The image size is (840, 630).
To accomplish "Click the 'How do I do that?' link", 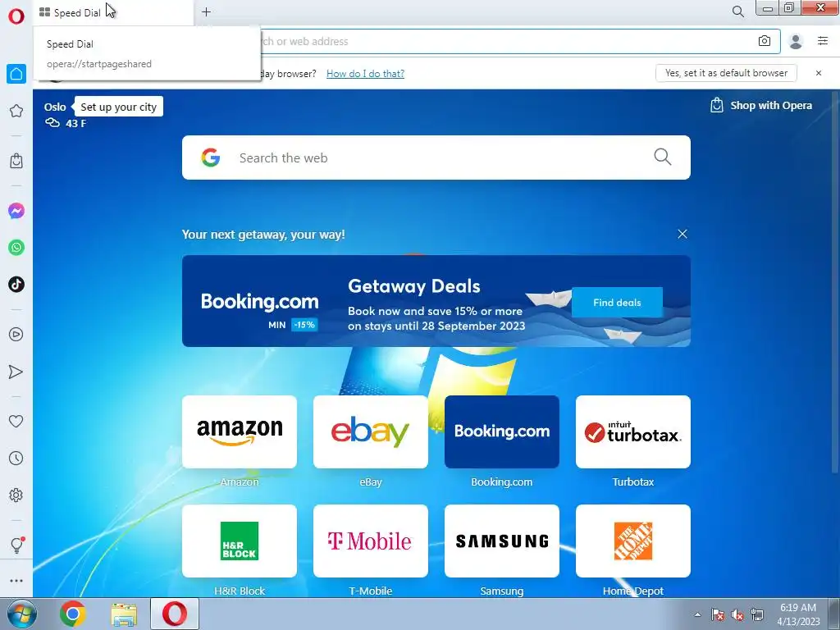I will click(x=365, y=73).
